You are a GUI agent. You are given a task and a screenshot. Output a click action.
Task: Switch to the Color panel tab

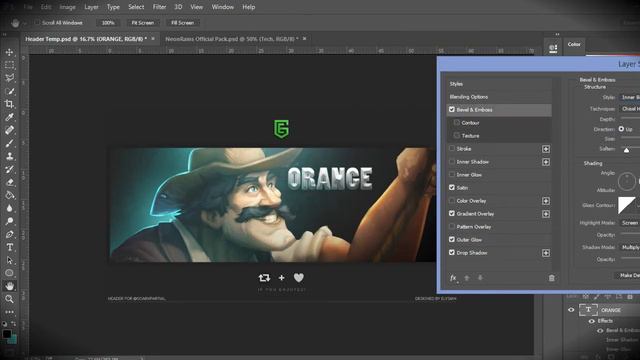[x=574, y=44]
